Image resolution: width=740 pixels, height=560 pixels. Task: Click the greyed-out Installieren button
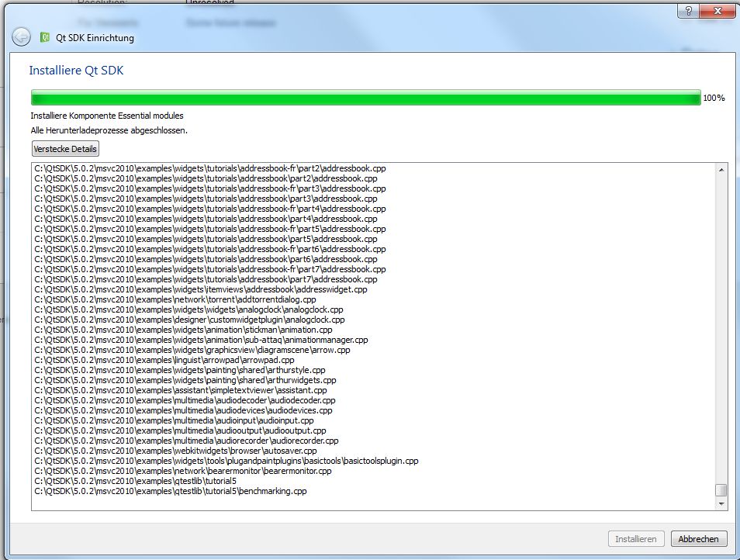pos(636,539)
